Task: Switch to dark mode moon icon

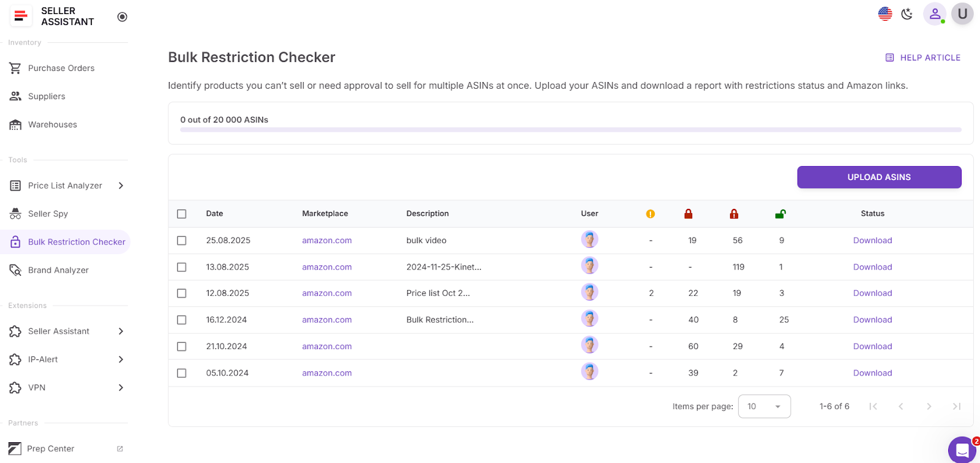Action: tap(907, 14)
